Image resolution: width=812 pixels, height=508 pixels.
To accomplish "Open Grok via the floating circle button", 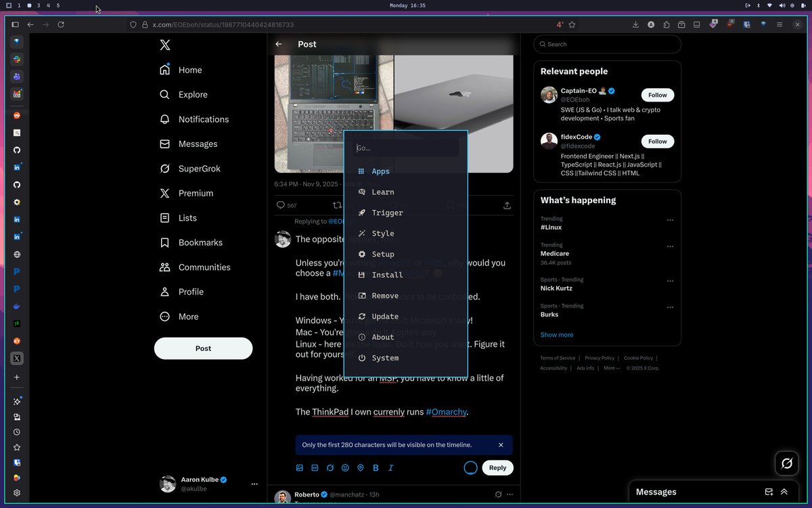I will click(x=786, y=463).
